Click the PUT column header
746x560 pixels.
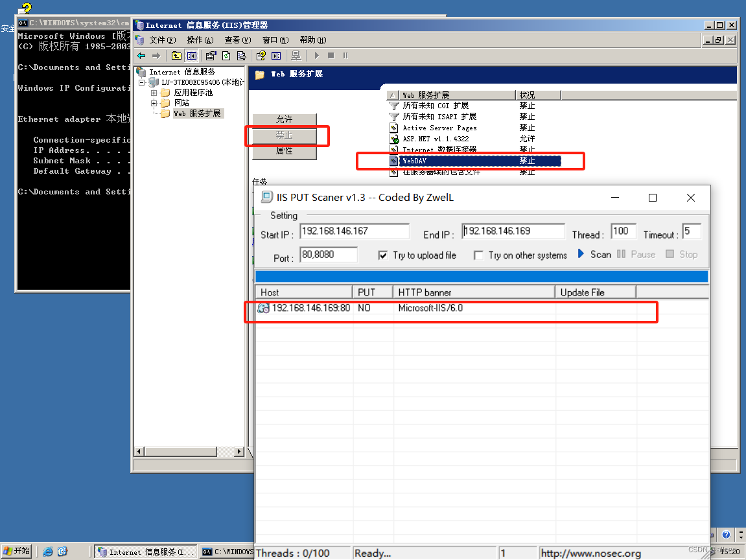pyautogui.click(x=373, y=292)
